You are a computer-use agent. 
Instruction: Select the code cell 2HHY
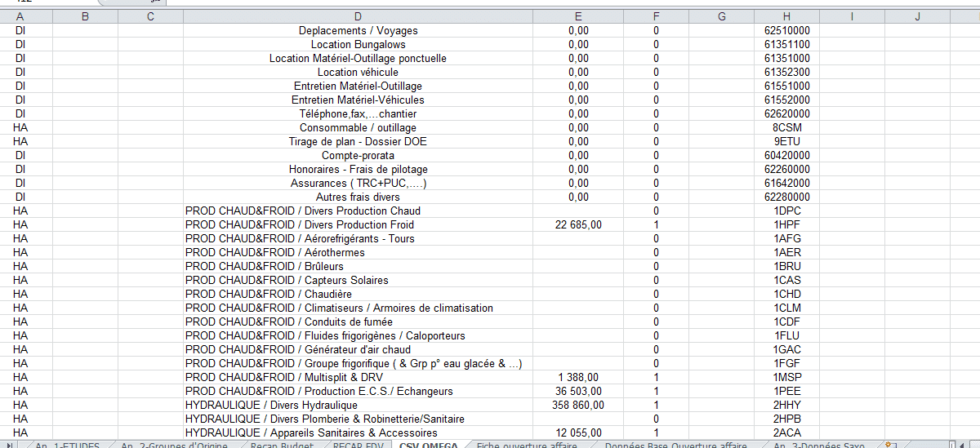(x=786, y=405)
